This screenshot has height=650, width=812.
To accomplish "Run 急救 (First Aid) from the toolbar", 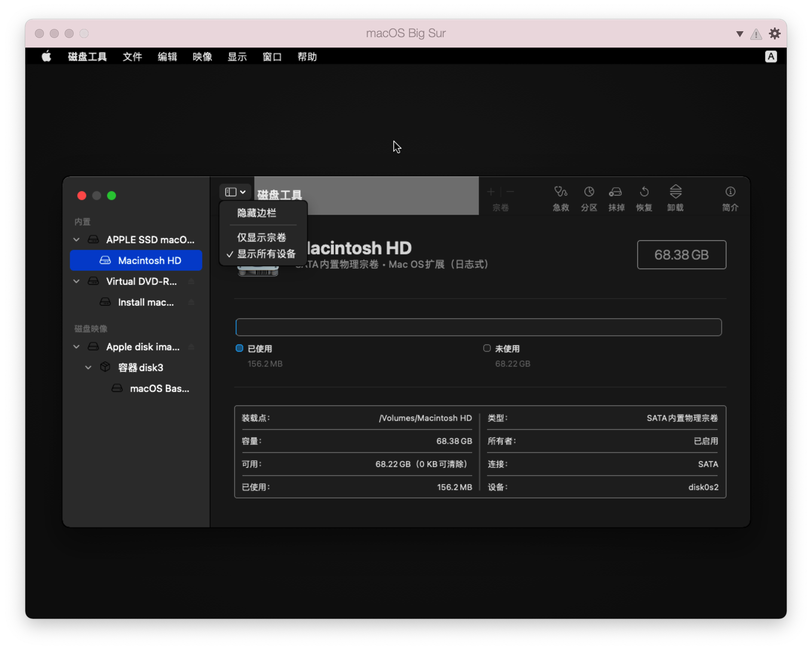I will [560, 198].
